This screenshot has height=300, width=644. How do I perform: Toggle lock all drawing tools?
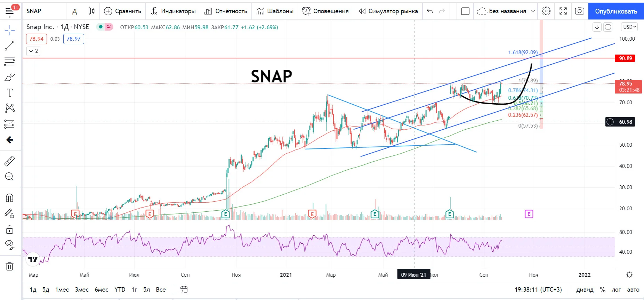pyautogui.click(x=10, y=229)
